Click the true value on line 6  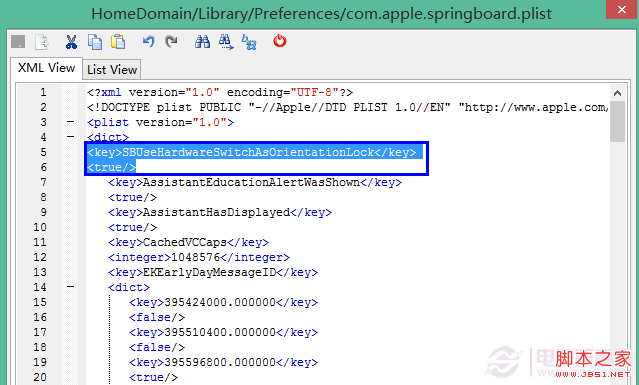112,167
